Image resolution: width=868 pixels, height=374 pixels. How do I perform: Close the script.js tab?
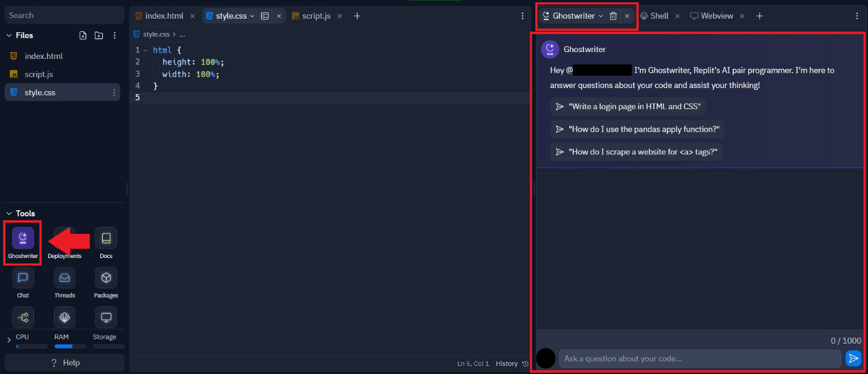(339, 16)
